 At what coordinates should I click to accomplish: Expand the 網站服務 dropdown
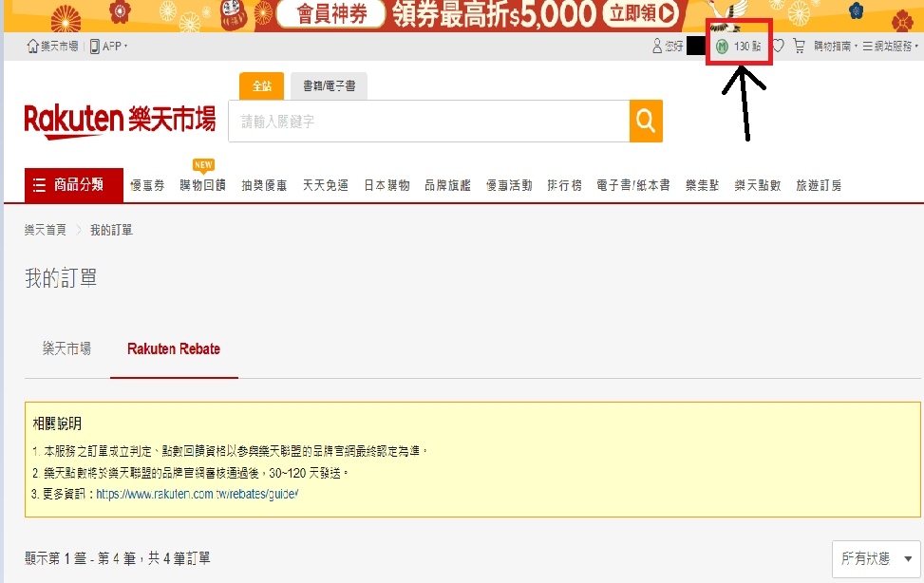click(891, 46)
